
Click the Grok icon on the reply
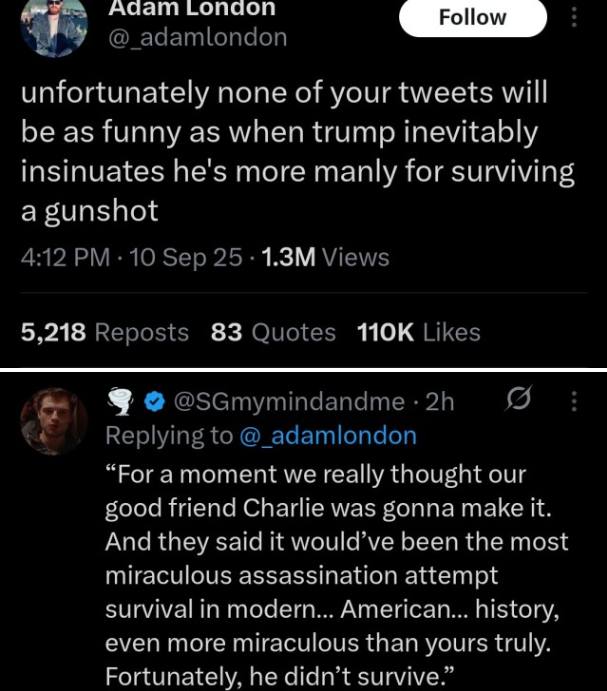pyautogui.click(x=518, y=401)
